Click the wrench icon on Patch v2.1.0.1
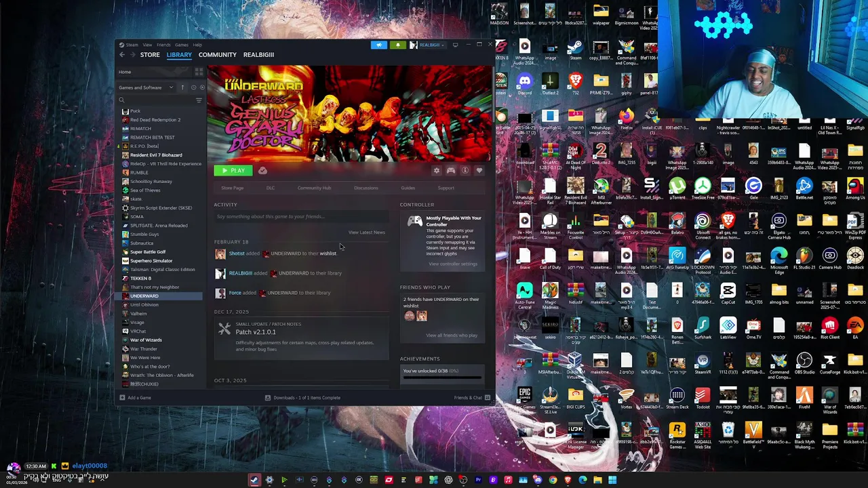 click(224, 329)
